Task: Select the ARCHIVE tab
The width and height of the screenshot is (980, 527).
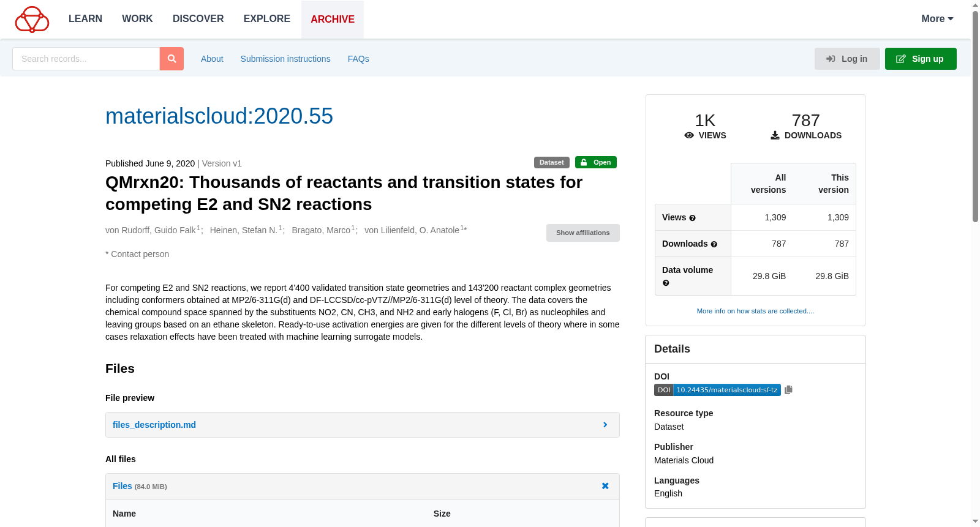Action: pos(333,20)
